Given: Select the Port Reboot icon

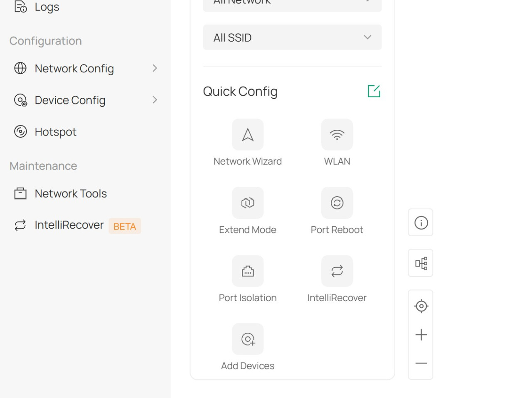Looking at the screenshot, I should click(x=337, y=203).
